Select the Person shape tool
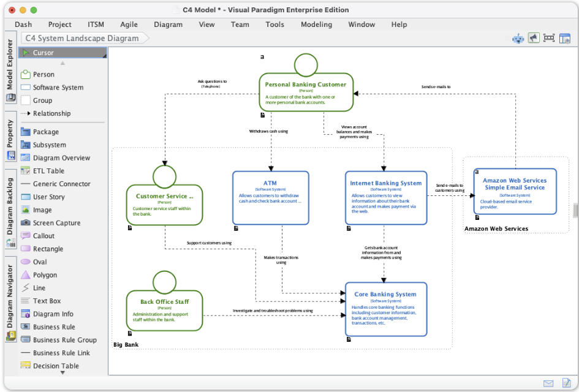Viewport: 579px width, 392px height. 37,75
